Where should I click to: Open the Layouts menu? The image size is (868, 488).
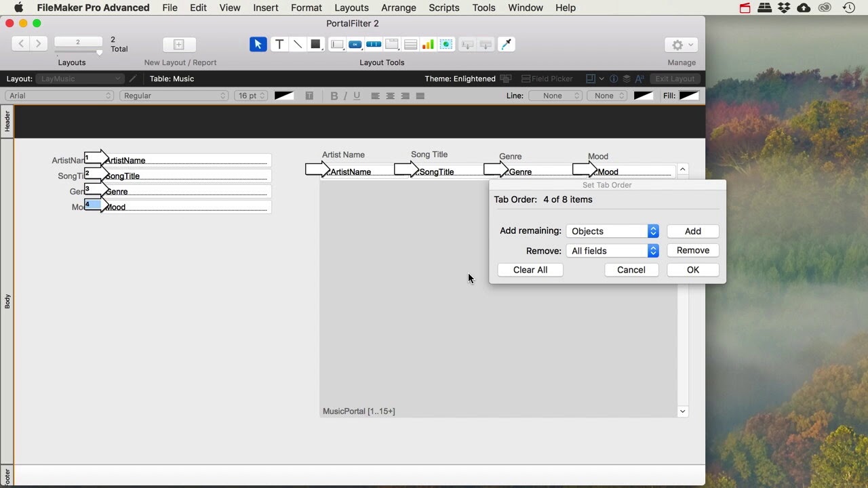tap(351, 7)
